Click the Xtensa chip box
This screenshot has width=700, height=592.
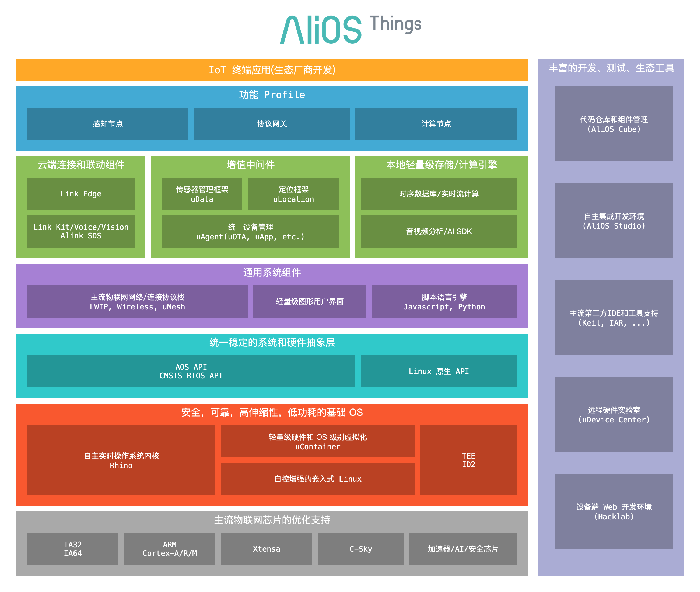click(266, 549)
